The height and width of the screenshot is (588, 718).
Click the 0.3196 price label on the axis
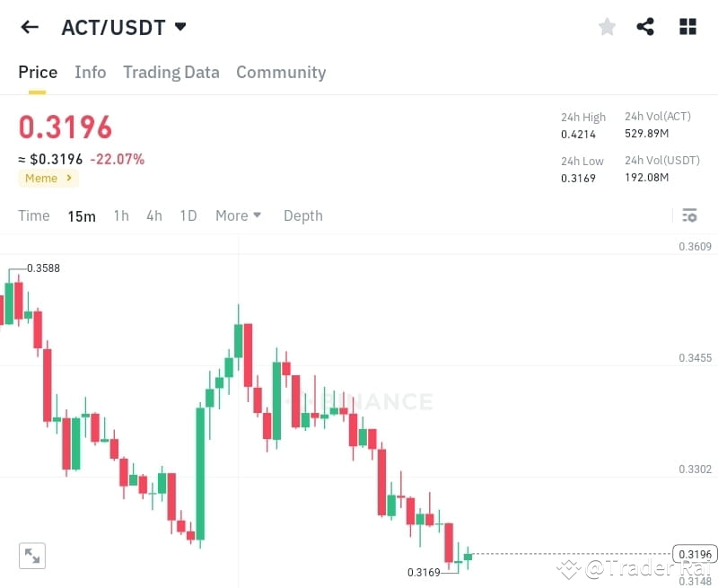click(x=694, y=554)
